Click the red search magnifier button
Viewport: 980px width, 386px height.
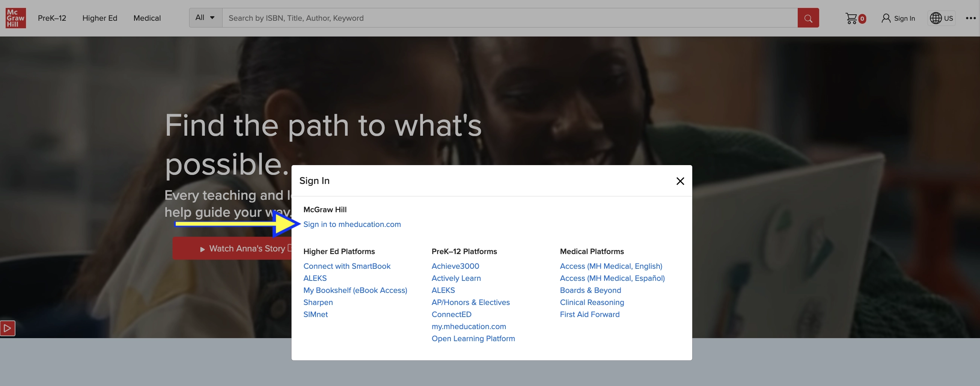coord(808,18)
